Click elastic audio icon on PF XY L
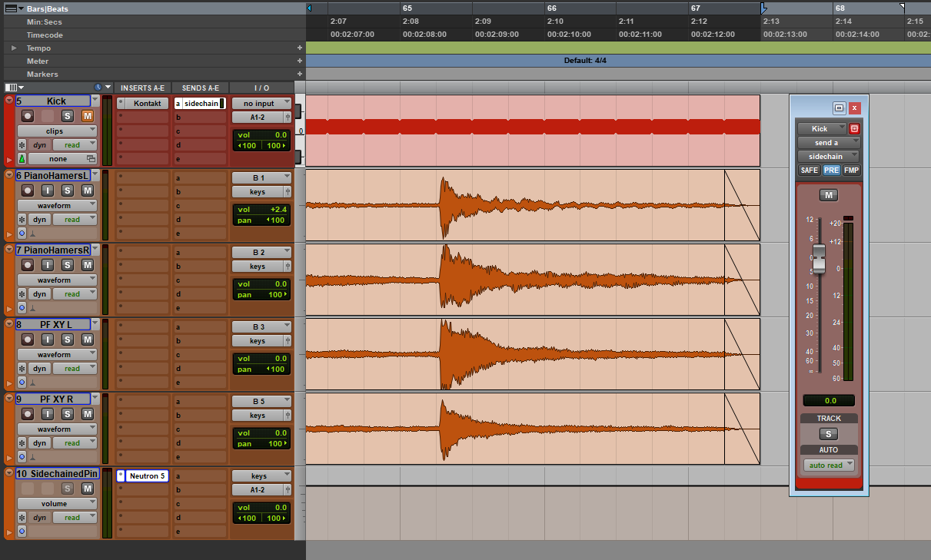Screen dimensions: 931x560 [x=22, y=382]
